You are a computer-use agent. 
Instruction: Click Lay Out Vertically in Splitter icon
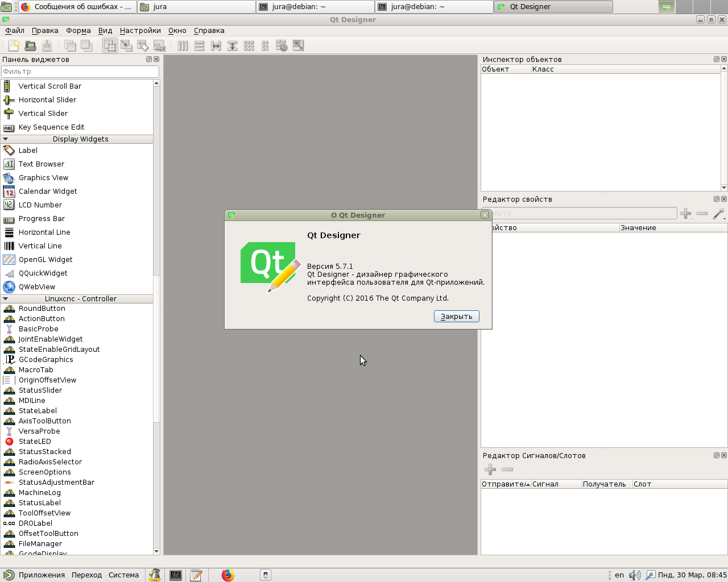tap(232, 45)
